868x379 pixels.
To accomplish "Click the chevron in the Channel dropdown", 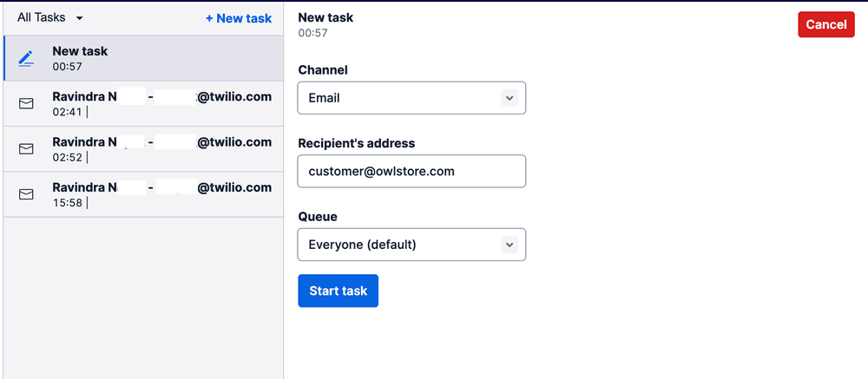I will (x=510, y=98).
